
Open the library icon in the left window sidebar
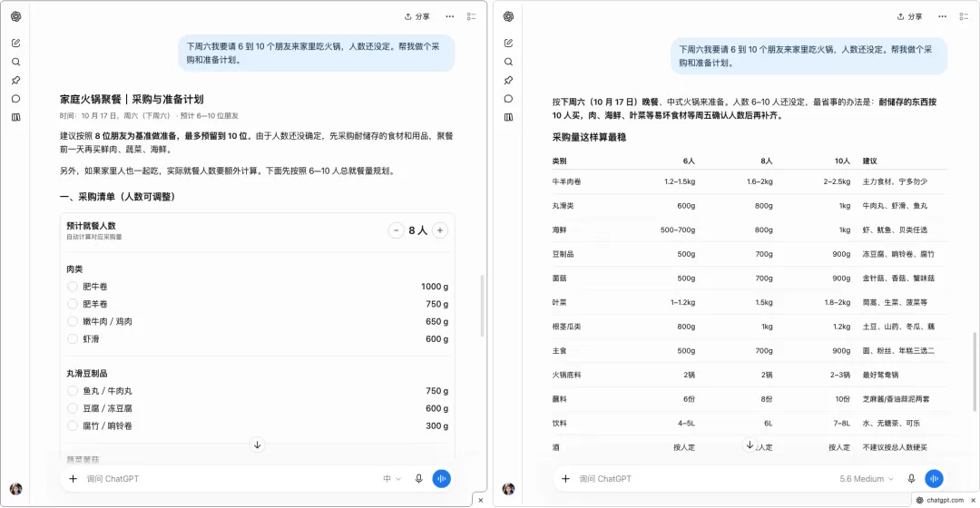click(16, 117)
